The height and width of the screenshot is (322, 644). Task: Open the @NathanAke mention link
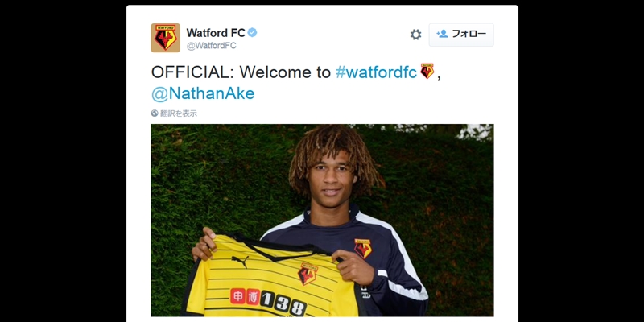click(203, 93)
